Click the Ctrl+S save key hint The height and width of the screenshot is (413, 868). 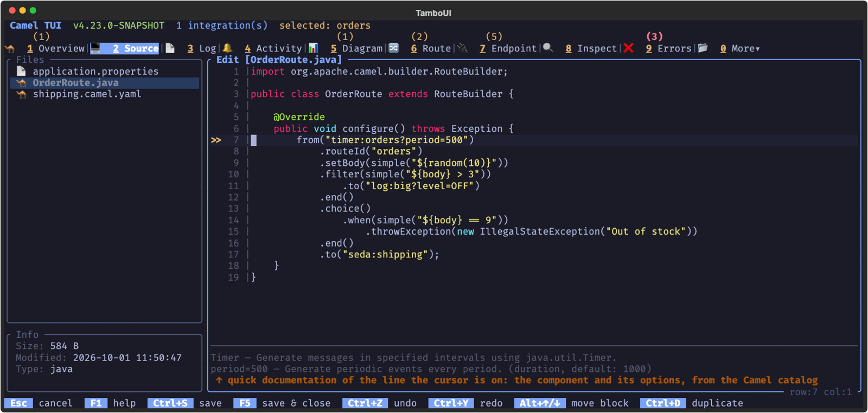[184, 403]
